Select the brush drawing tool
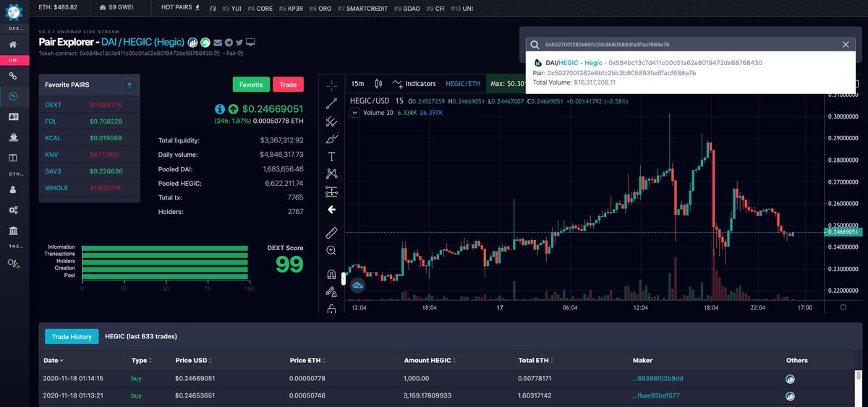868x407 pixels. coord(331,138)
